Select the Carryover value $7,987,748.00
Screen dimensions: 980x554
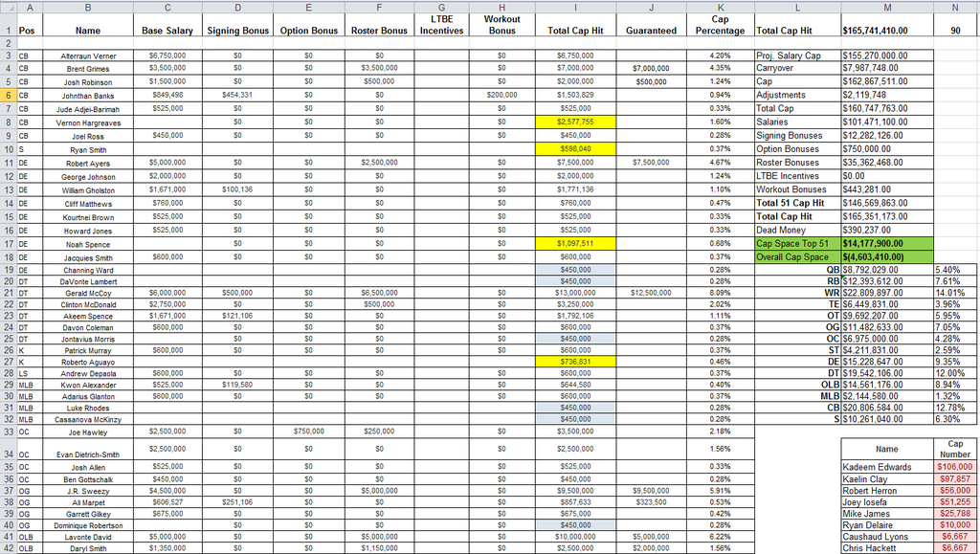click(x=887, y=68)
